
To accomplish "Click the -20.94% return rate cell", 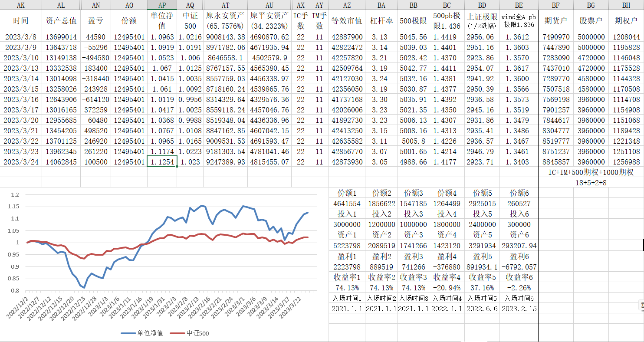I will pyautogui.click(x=446, y=288).
